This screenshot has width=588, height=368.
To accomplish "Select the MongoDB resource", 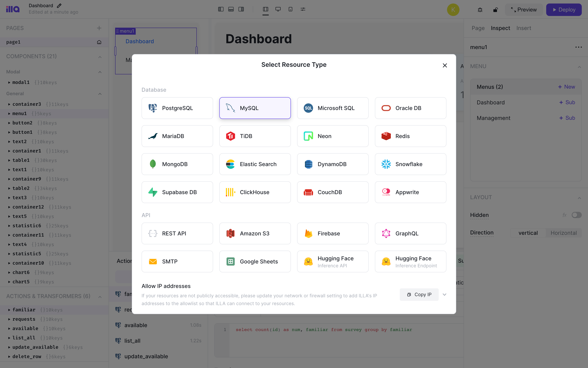I will tap(177, 164).
